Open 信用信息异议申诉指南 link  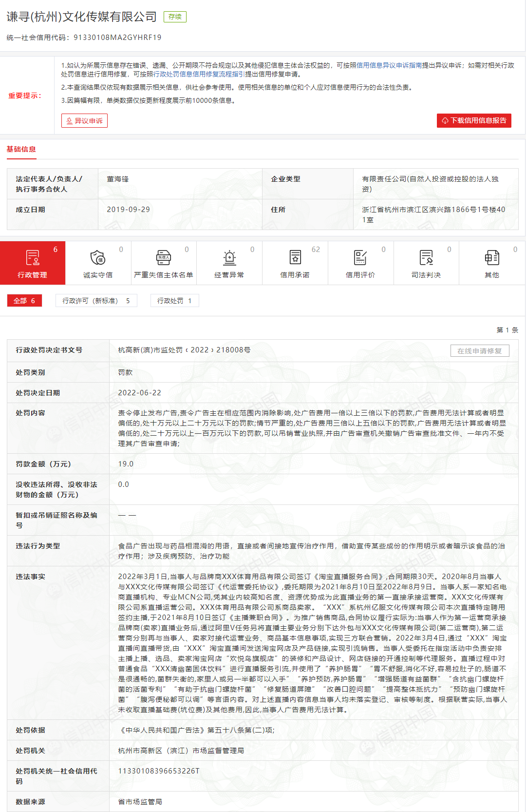click(x=389, y=65)
